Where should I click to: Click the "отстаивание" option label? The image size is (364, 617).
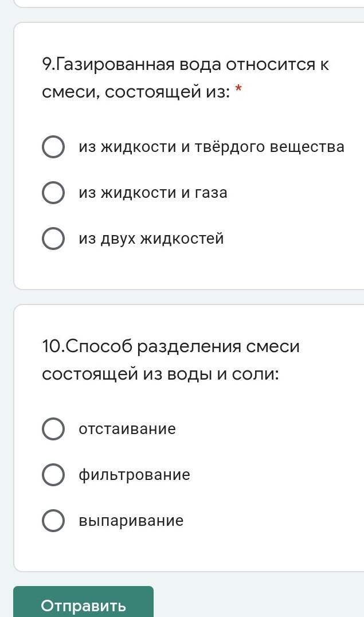(x=127, y=429)
